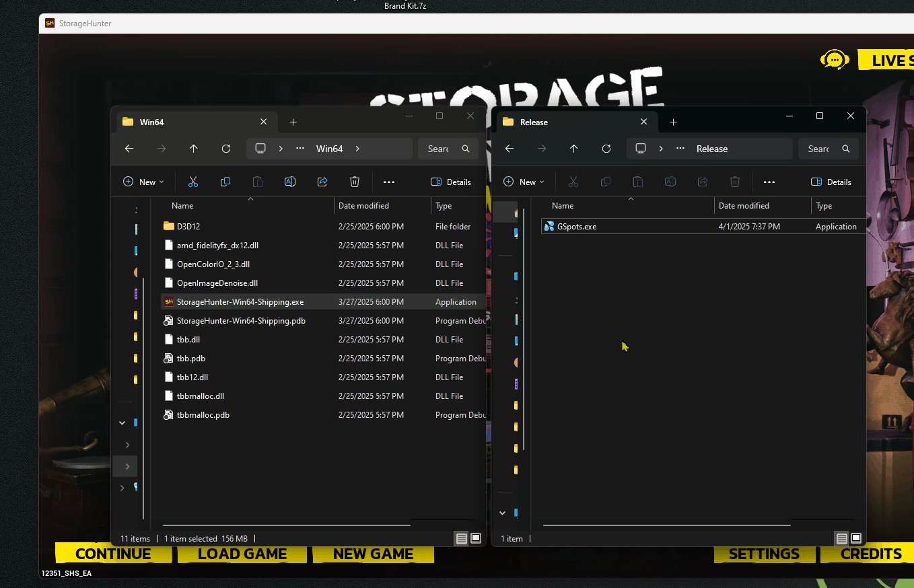
Task: Click the Delete trash icon in Win64 window
Action: pyautogui.click(x=355, y=182)
